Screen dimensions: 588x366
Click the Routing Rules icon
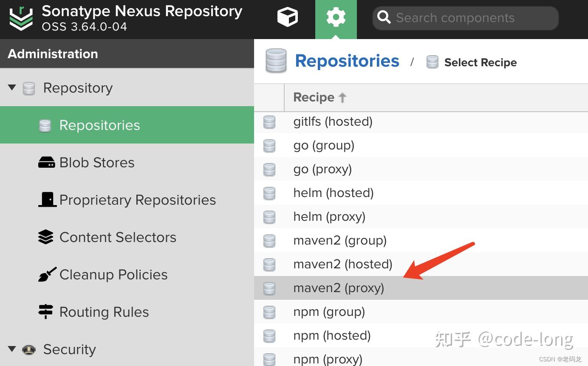(45, 311)
